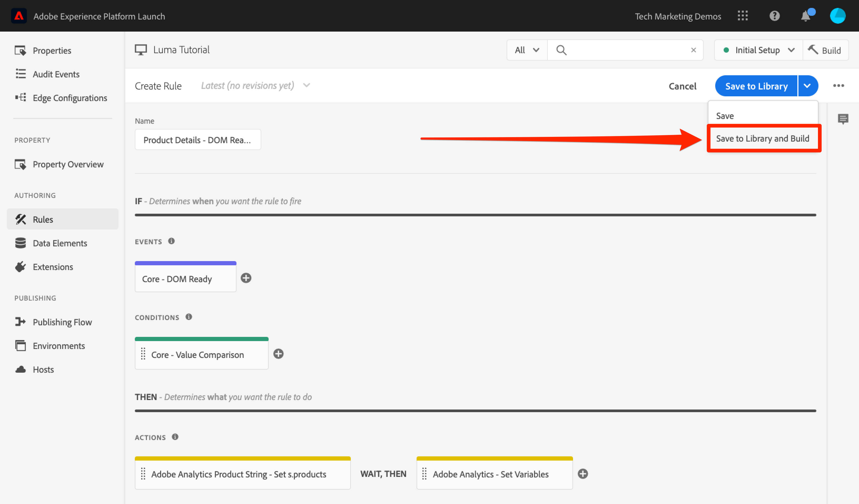Add action with plus after Set Variables
This screenshot has width=859, height=504.
(582, 474)
